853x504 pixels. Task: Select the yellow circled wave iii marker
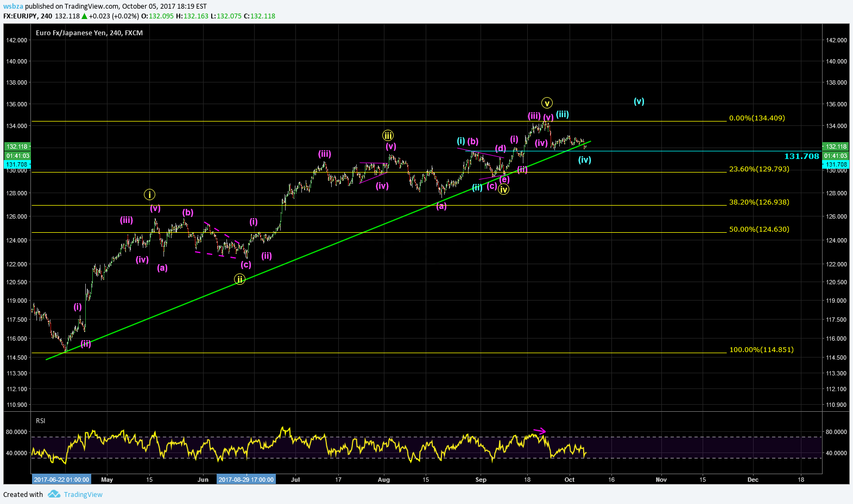coord(388,136)
